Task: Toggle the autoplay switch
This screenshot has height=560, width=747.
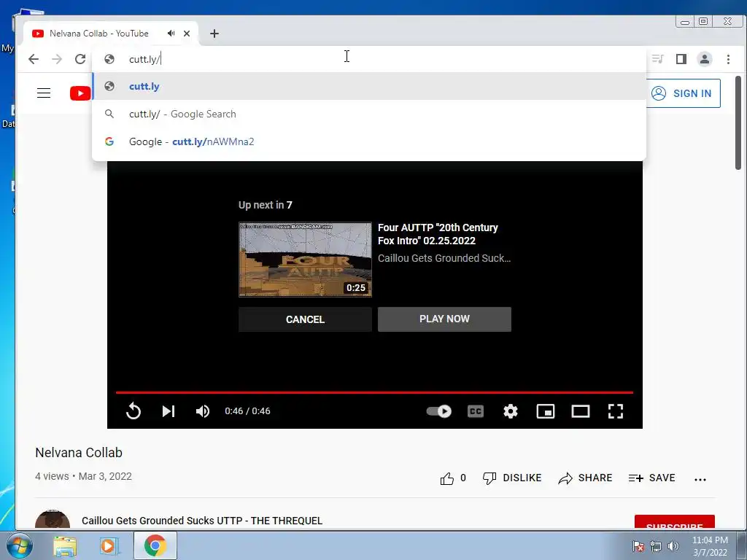Action: pyautogui.click(x=438, y=411)
